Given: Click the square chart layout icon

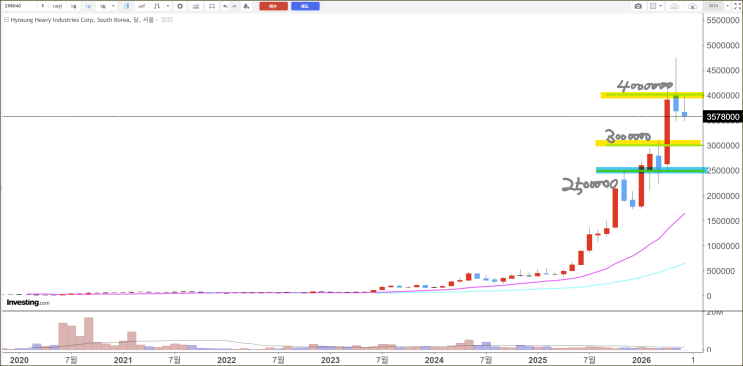Looking at the screenshot, I should [653, 6].
